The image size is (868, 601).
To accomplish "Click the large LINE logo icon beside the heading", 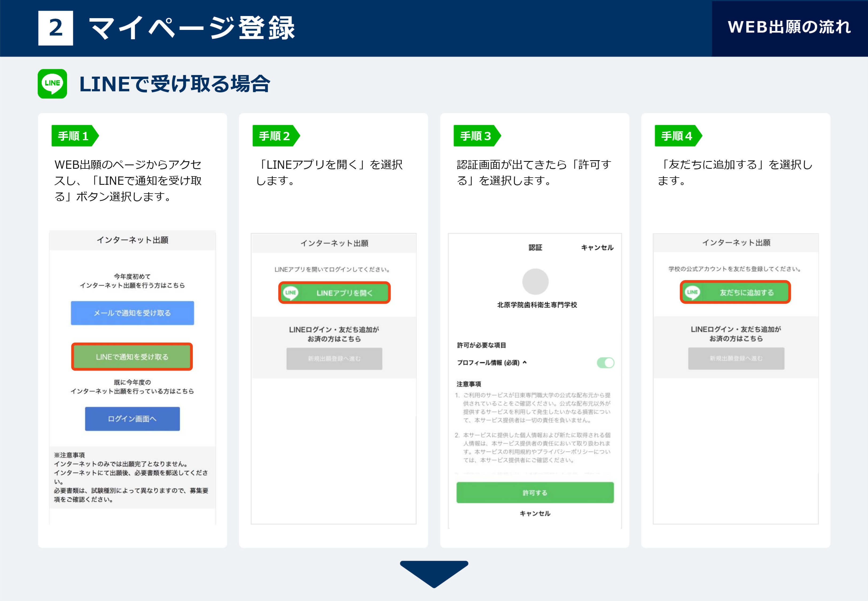I will [52, 84].
